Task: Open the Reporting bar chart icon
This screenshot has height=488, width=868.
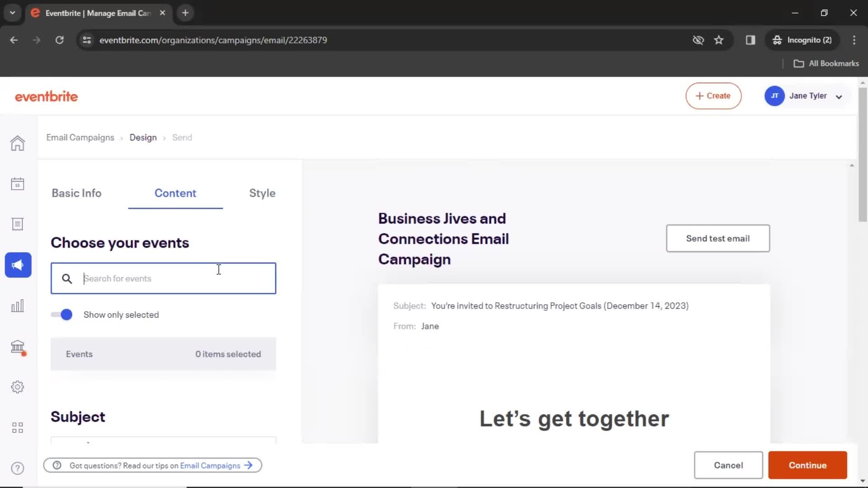Action: (18, 306)
